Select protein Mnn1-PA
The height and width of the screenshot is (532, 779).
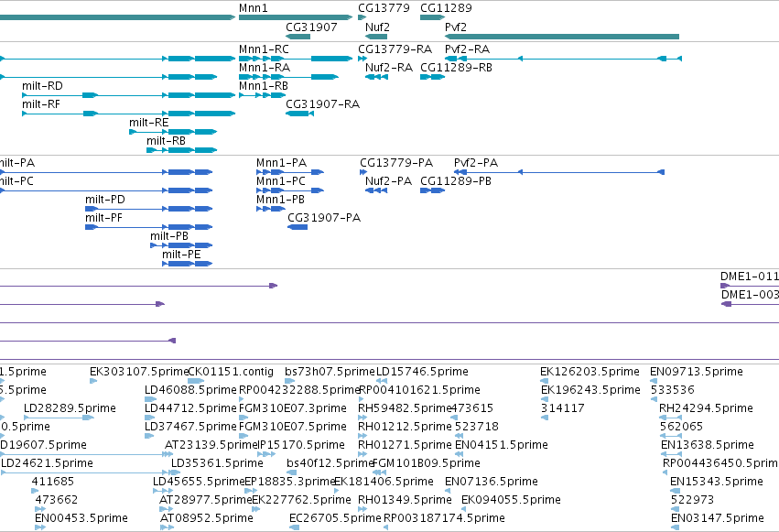coord(290,172)
